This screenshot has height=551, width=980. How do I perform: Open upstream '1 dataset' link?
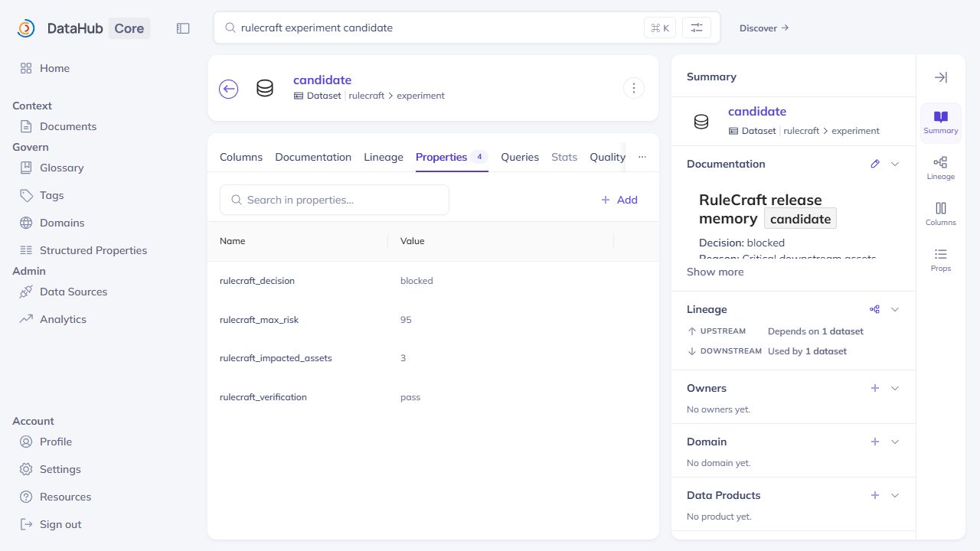coord(842,331)
